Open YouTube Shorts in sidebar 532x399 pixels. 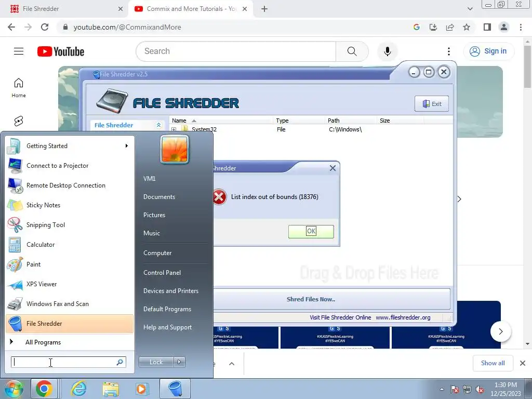coord(19,121)
